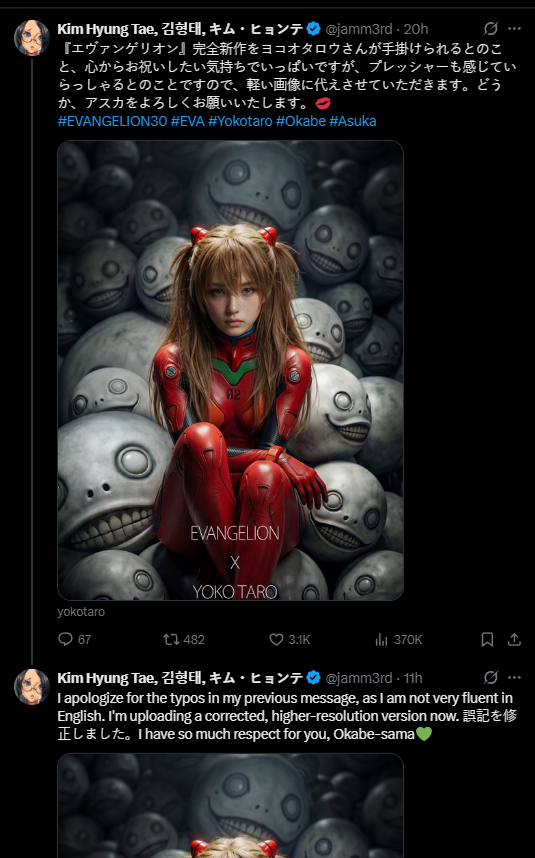
Task: Reply to the first tweet with 67 comments
Action: (74, 639)
